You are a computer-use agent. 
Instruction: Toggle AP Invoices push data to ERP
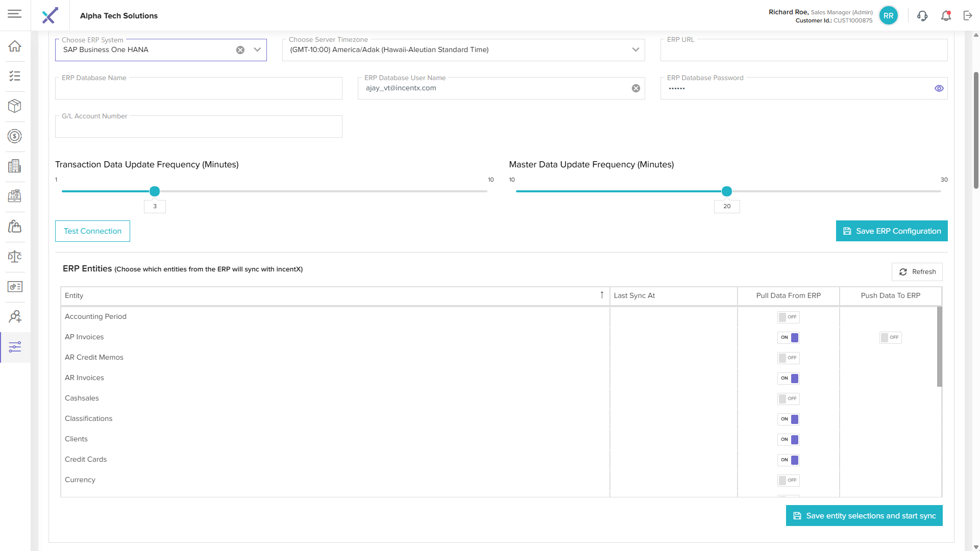890,337
